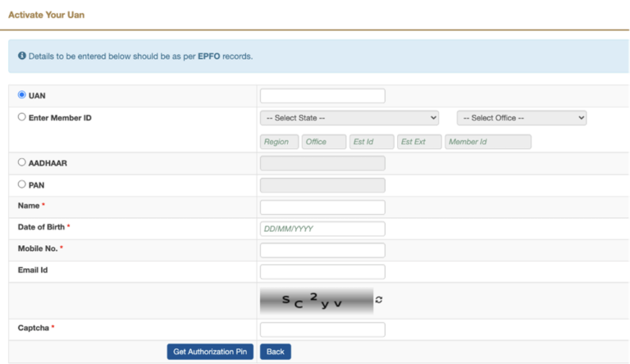Viewport: 630px width, 364px height.
Task: Choose the AADHAAR radio option
Action: coord(22,162)
